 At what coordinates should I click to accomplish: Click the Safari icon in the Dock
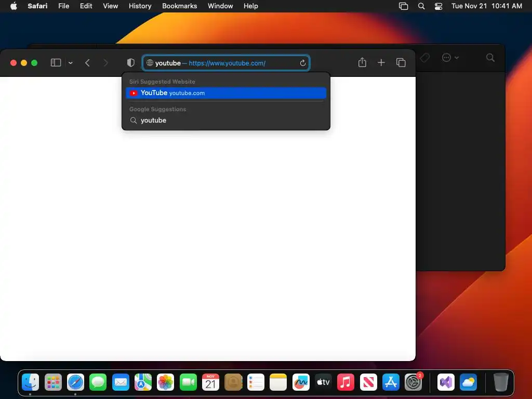[x=75, y=382]
